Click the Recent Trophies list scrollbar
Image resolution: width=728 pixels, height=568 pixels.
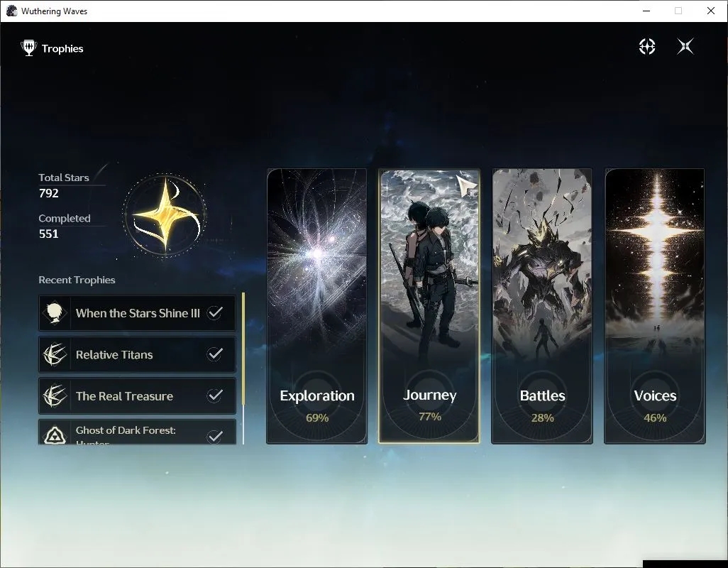pos(243,368)
